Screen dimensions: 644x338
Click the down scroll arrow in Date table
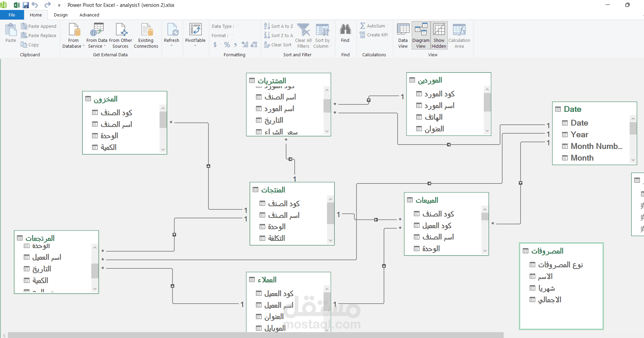tap(633, 160)
